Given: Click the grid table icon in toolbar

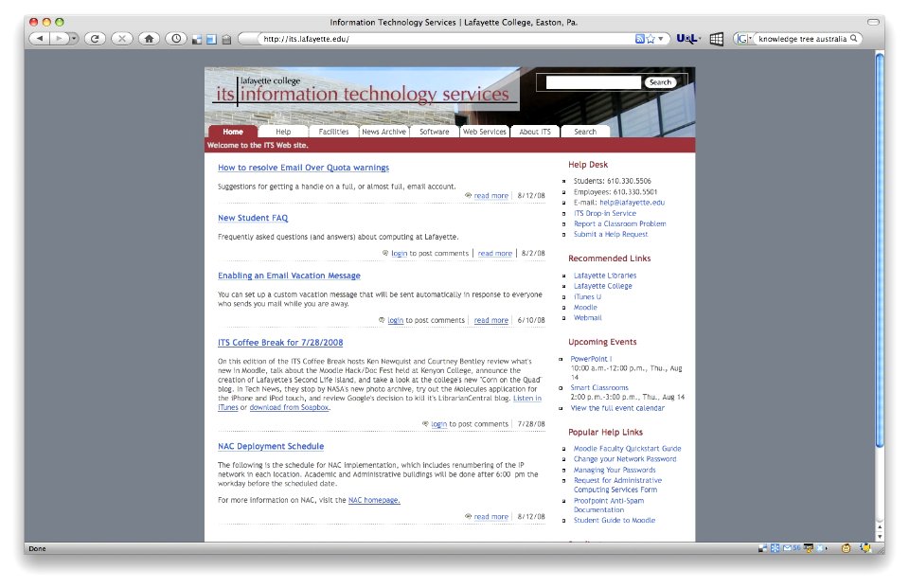Looking at the screenshot, I should pyautogui.click(x=717, y=39).
